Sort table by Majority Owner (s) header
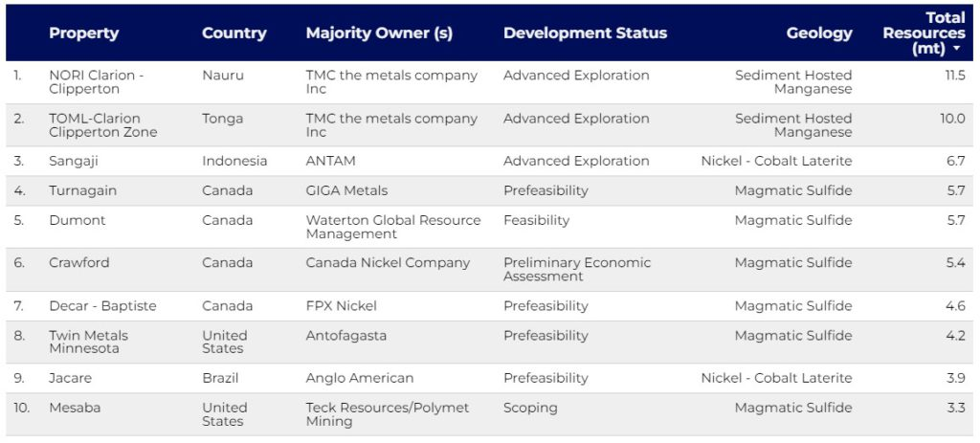 [x=379, y=33]
